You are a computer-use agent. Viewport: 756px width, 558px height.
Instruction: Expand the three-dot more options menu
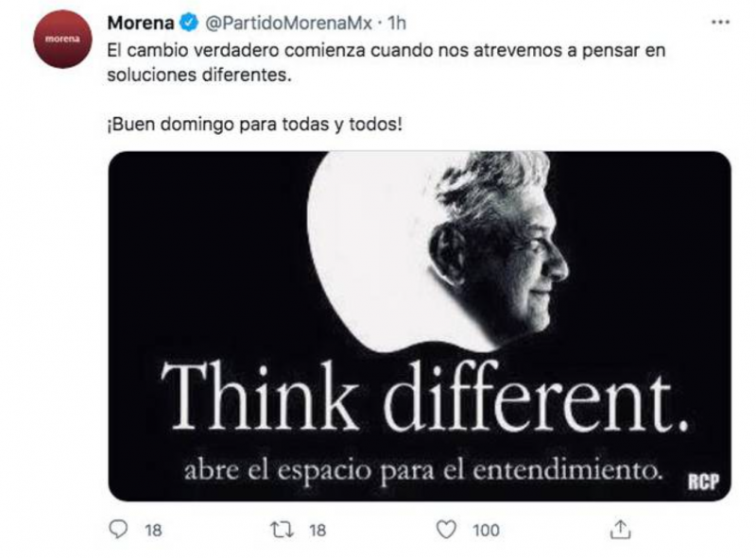(720, 22)
